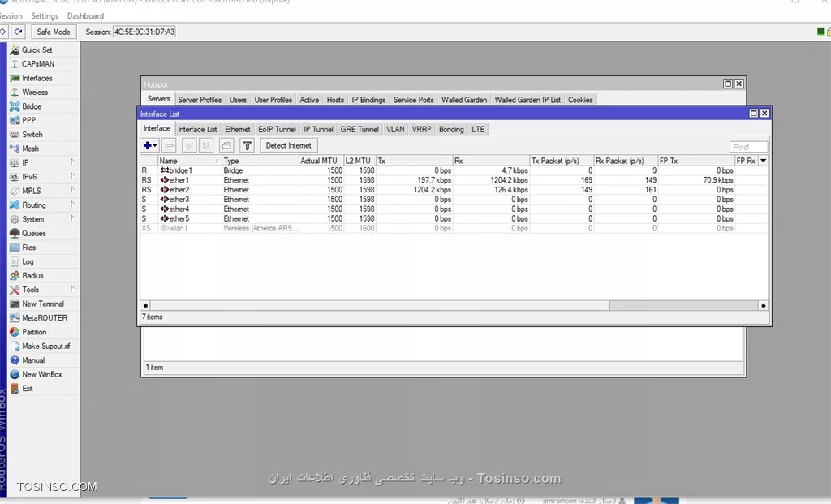Open add (plus) dropdown in Interface List
Viewport: 831px width, 504px height.
(x=150, y=145)
